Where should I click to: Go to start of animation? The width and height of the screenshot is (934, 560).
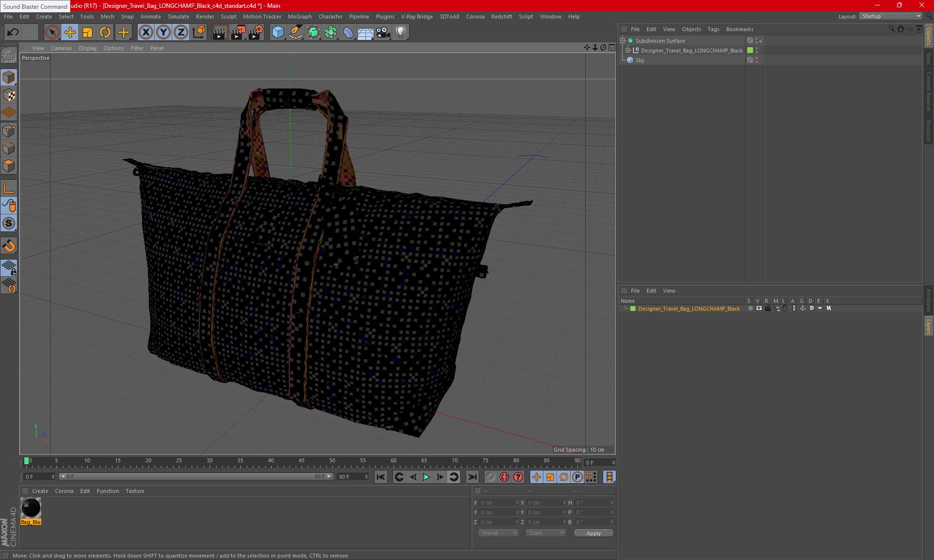click(381, 477)
